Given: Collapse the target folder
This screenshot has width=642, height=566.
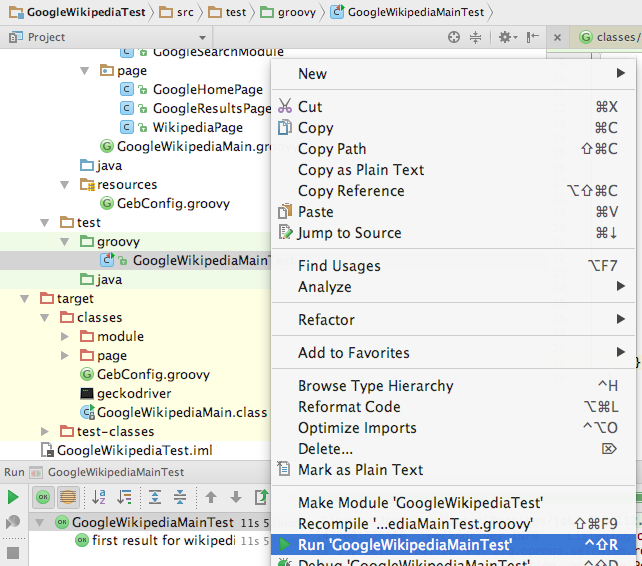Looking at the screenshot, I should (25, 299).
